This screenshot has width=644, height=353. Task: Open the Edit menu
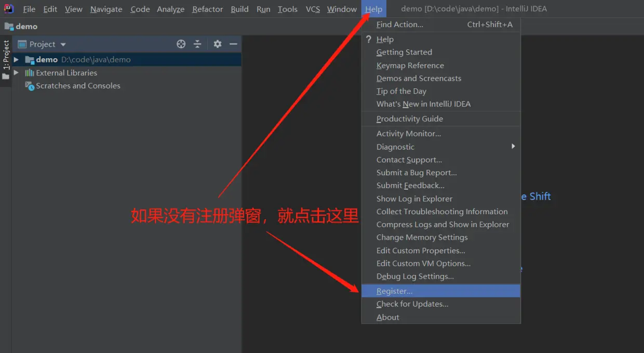(50, 9)
